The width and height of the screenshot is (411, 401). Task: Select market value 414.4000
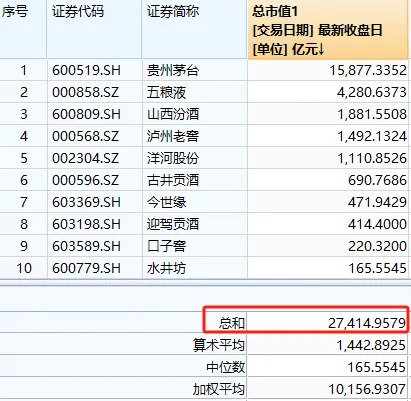(x=377, y=224)
